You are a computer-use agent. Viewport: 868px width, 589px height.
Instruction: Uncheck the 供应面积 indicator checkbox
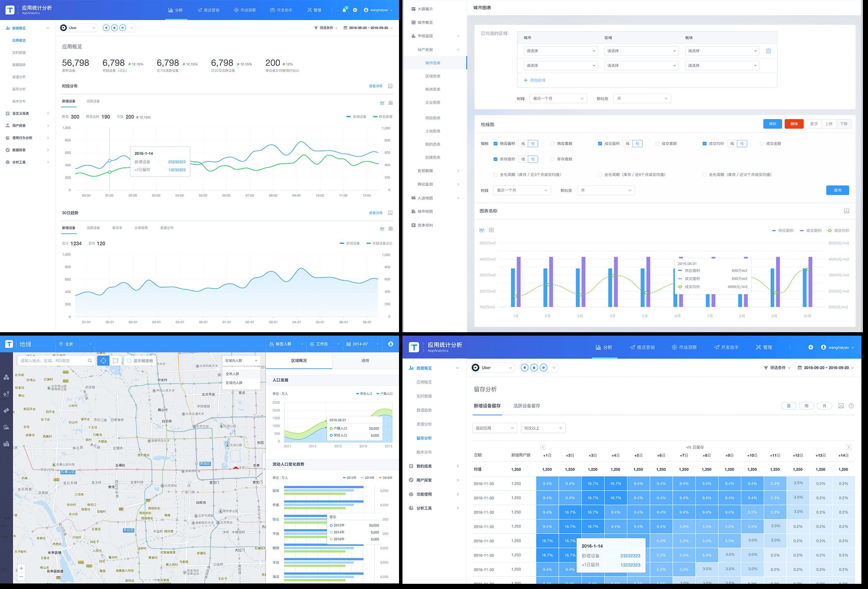click(495, 144)
